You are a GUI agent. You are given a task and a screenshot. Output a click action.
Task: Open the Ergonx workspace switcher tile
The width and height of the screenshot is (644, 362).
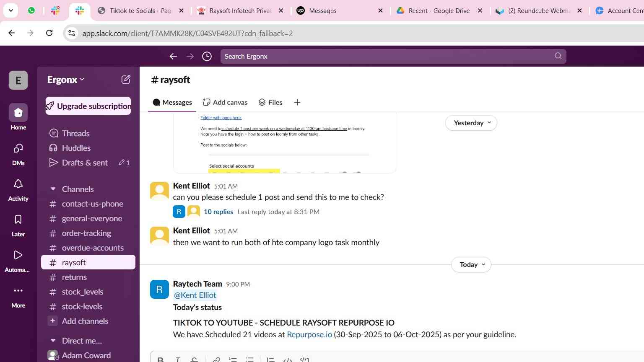click(18, 80)
